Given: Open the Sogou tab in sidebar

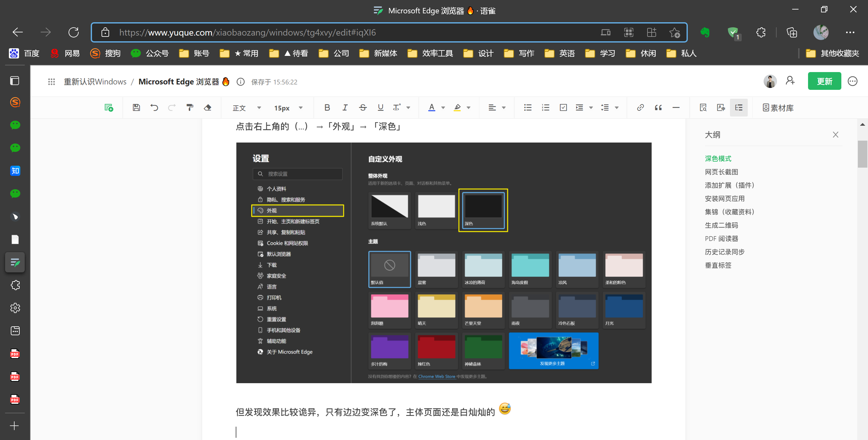Looking at the screenshot, I should 15,102.
